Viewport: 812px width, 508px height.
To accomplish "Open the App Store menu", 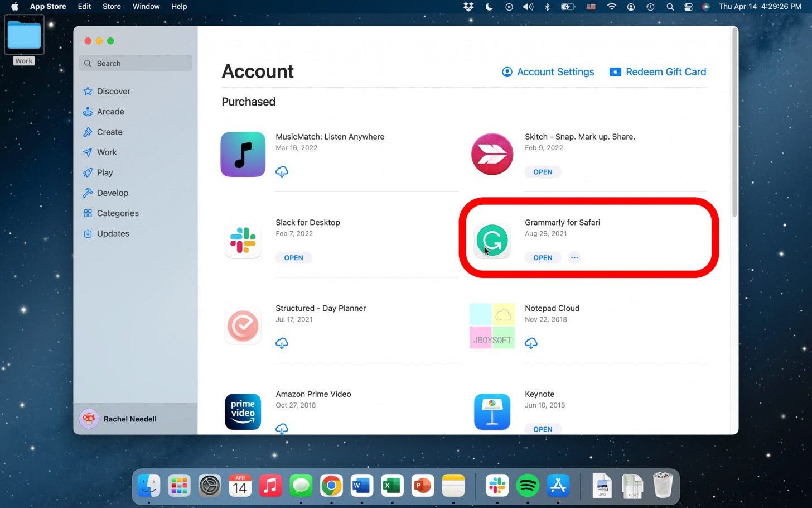I will (48, 7).
